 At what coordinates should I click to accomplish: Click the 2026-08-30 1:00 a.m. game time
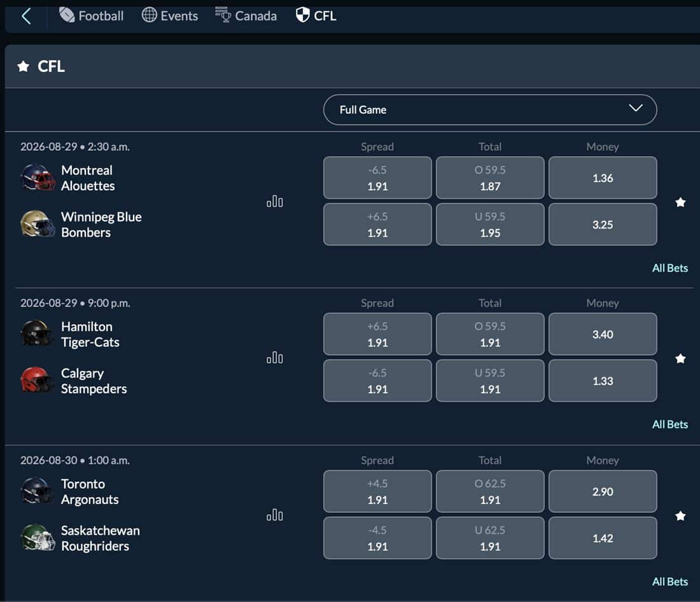[x=75, y=460]
